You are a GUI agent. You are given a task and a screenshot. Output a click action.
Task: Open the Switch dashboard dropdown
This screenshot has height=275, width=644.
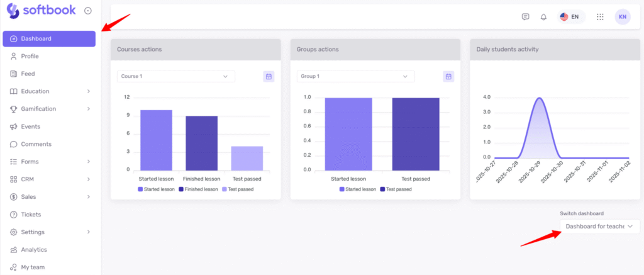pos(599,227)
